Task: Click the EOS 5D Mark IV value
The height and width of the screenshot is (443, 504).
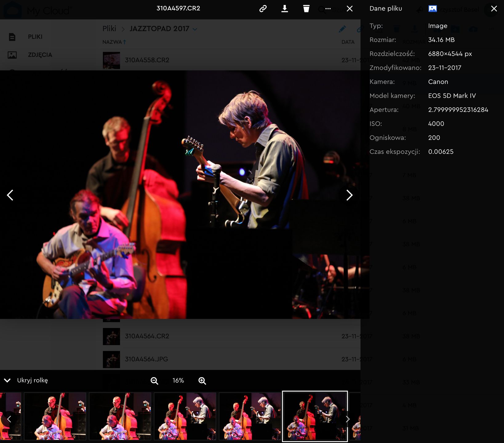Action: [452, 96]
